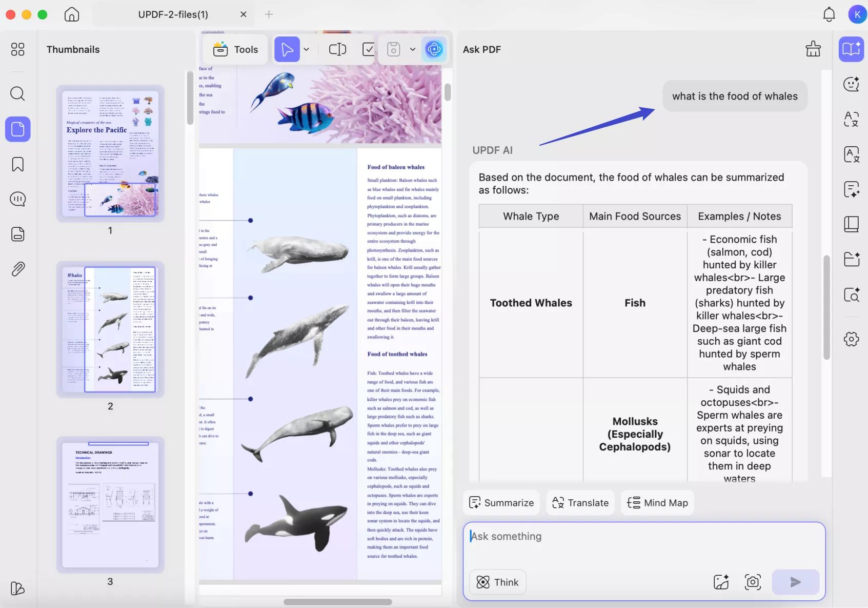Click the "Main Food Sources" table header

[635, 217]
